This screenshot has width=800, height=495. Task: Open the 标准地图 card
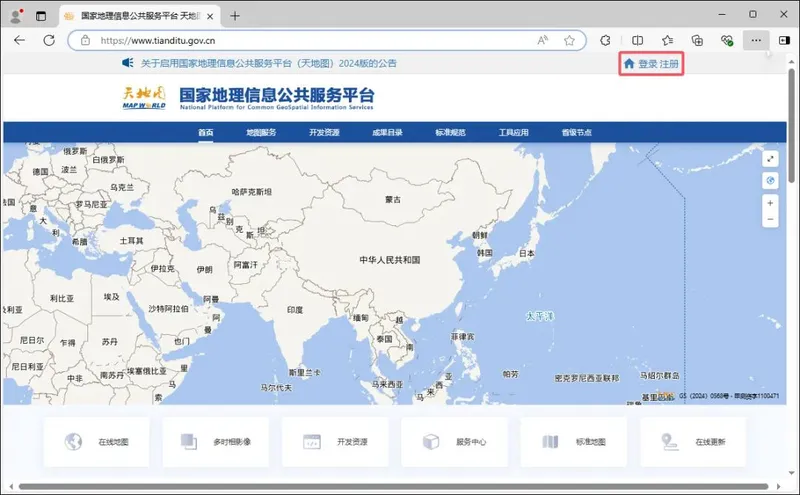(574, 442)
